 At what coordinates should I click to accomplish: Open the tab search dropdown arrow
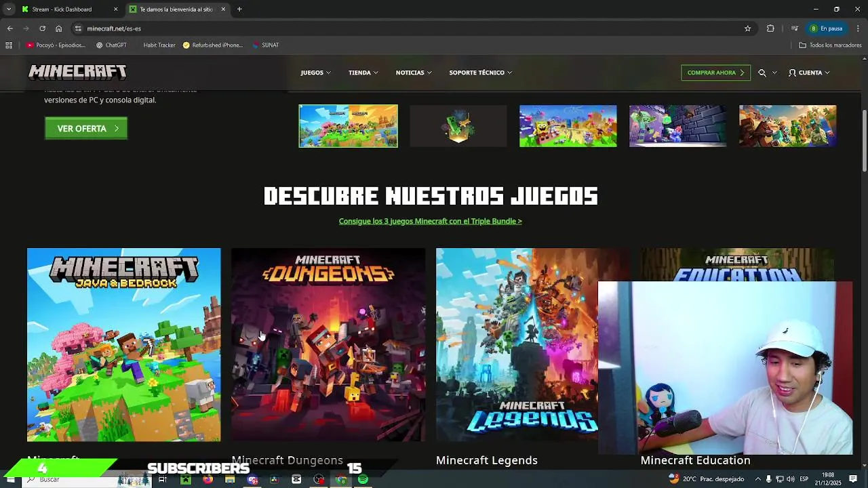[9, 9]
